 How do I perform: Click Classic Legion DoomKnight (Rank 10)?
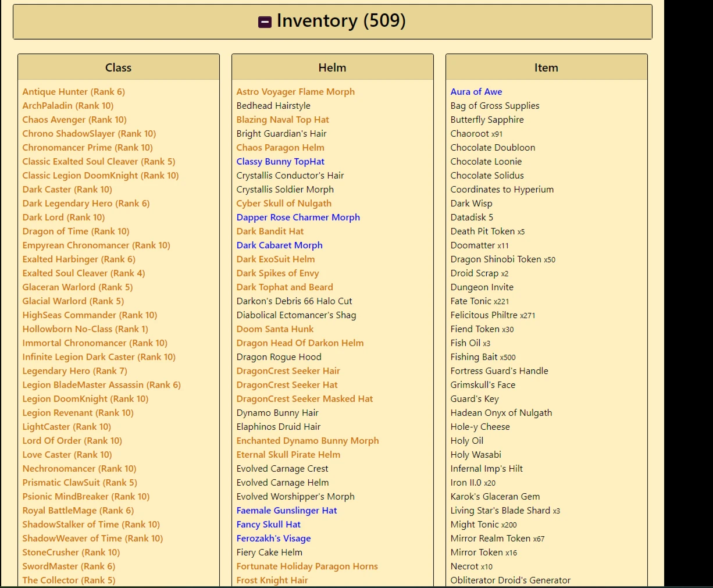click(x=101, y=176)
